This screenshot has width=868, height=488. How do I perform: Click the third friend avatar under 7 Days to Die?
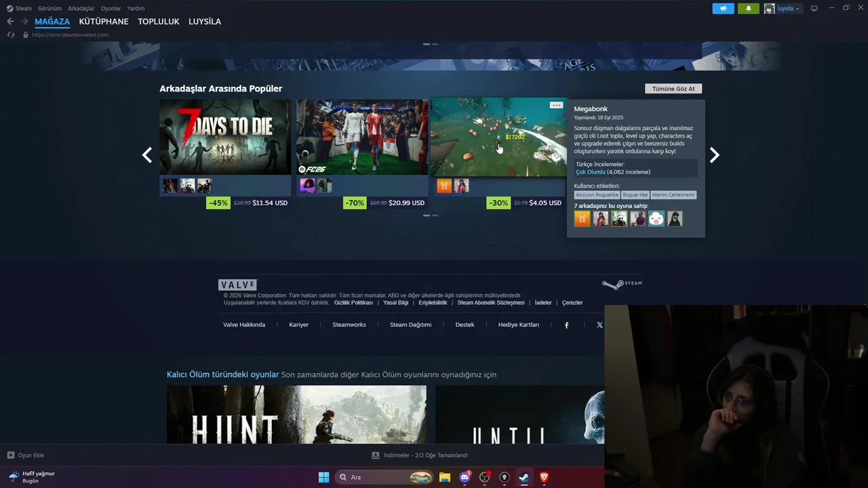(205, 186)
